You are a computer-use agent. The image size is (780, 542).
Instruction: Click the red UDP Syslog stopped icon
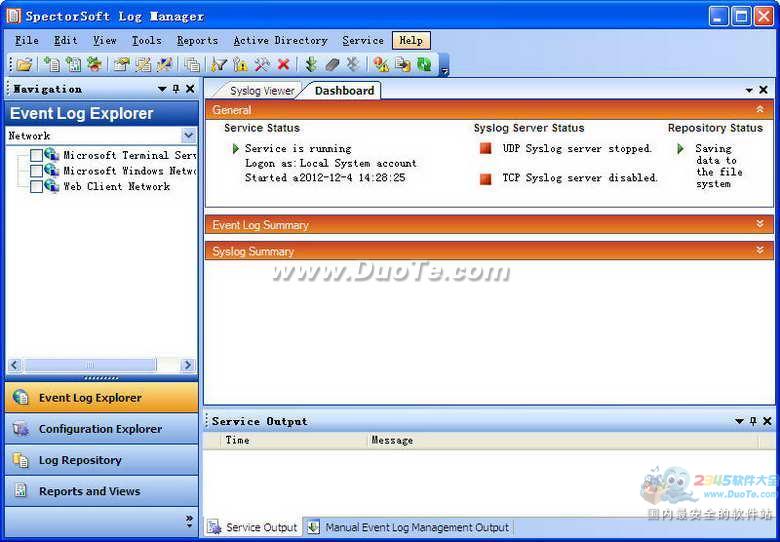tap(486, 148)
